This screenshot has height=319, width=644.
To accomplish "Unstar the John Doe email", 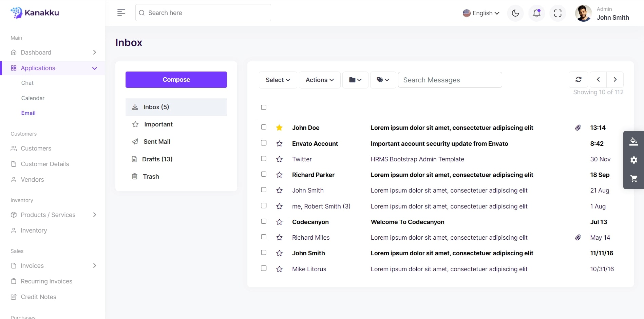I will [279, 128].
